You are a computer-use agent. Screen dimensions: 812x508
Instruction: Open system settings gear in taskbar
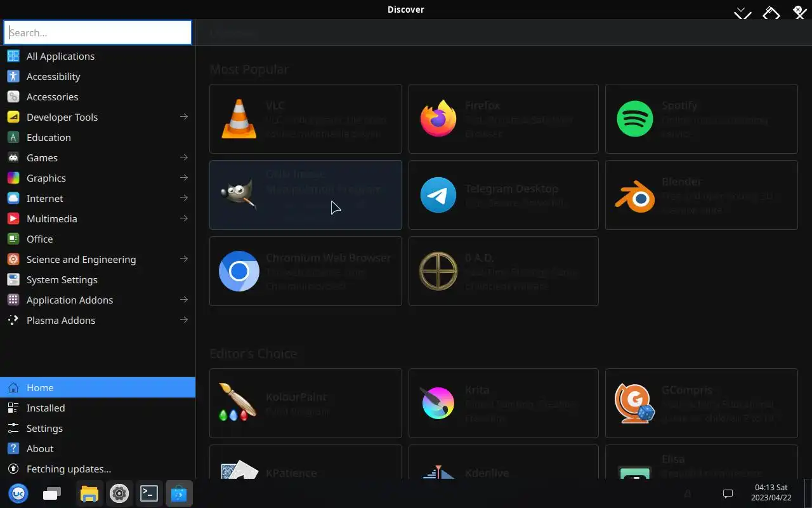point(119,493)
